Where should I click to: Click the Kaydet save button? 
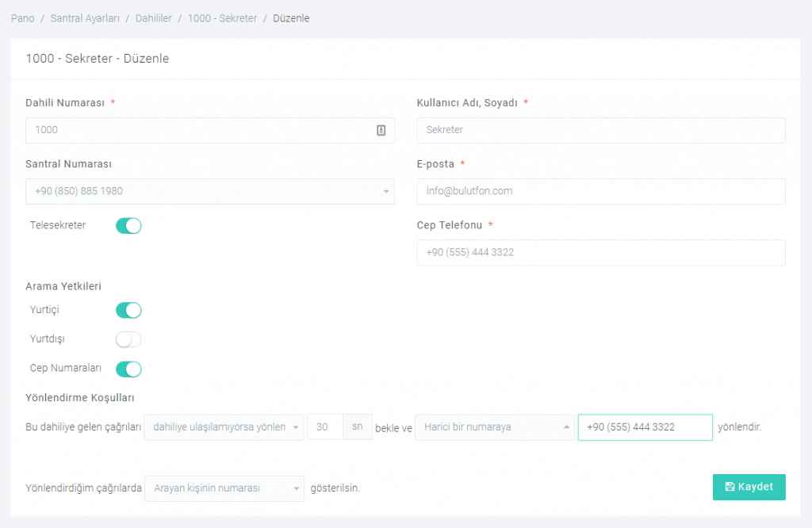pyautogui.click(x=749, y=487)
